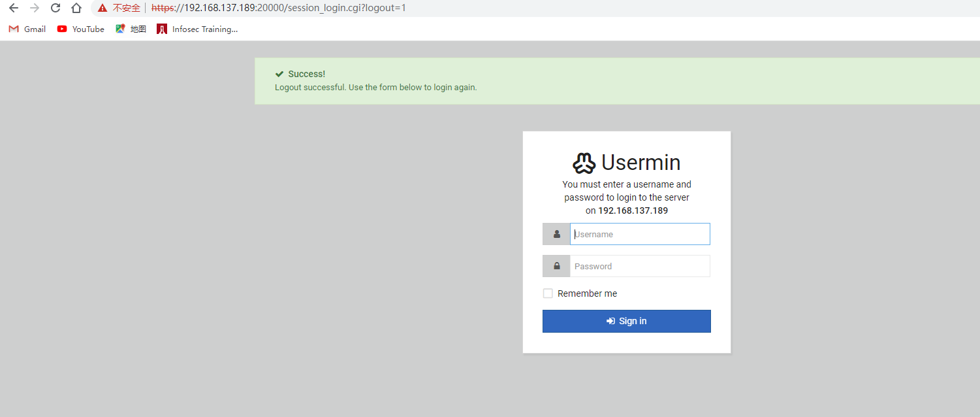980x417 pixels.
Task: Click the Sign in button
Action: click(x=627, y=321)
